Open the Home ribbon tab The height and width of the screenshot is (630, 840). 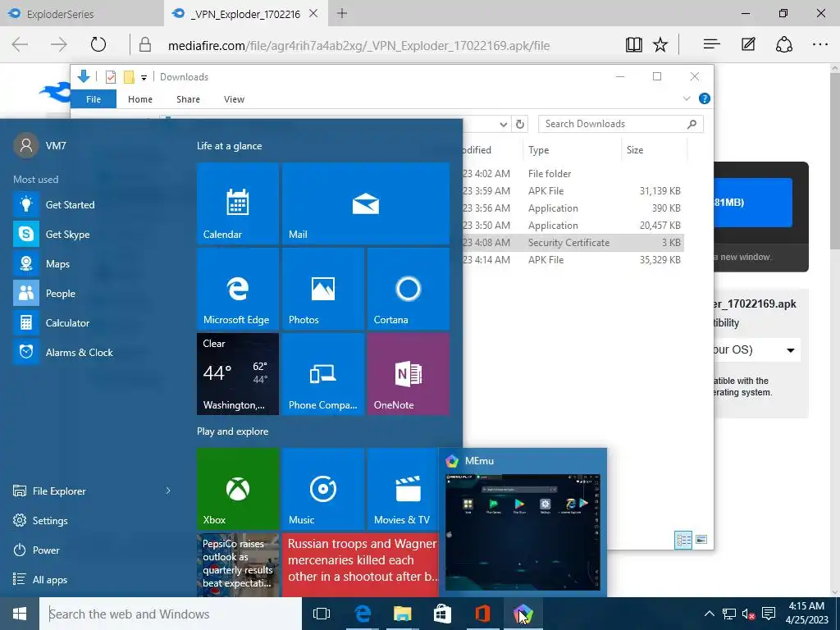140,99
